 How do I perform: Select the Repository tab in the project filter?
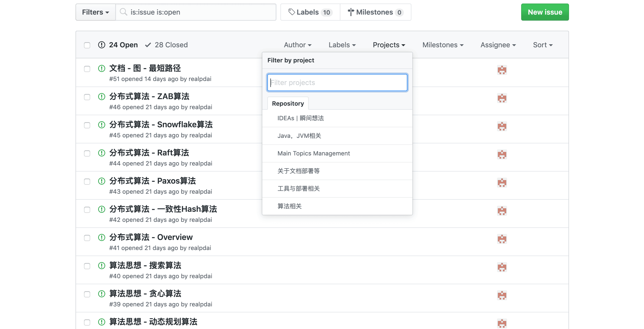pos(288,103)
